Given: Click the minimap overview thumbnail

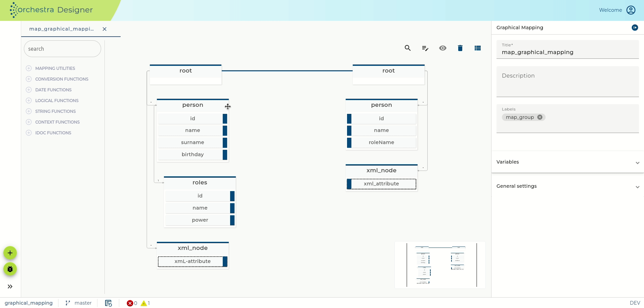Looking at the screenshot, I should pyautogui.click(x=440, y=265).
